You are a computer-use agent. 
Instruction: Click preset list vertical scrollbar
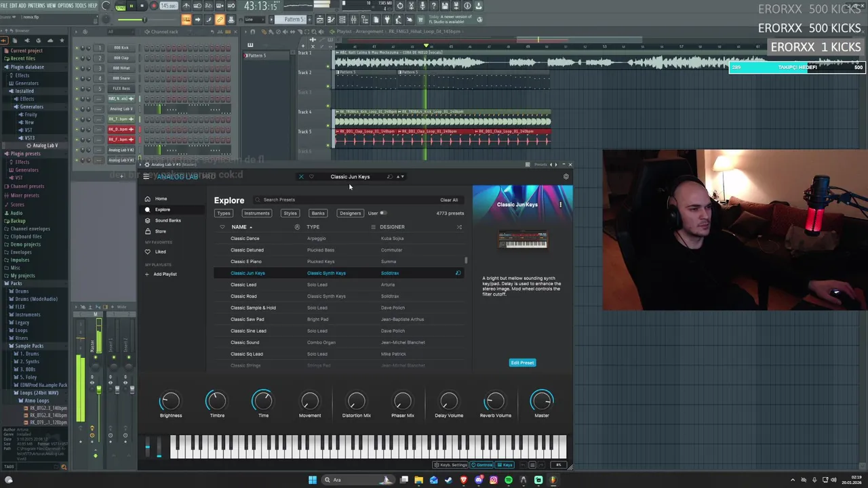pyautogui.click(x=466, y=260)
